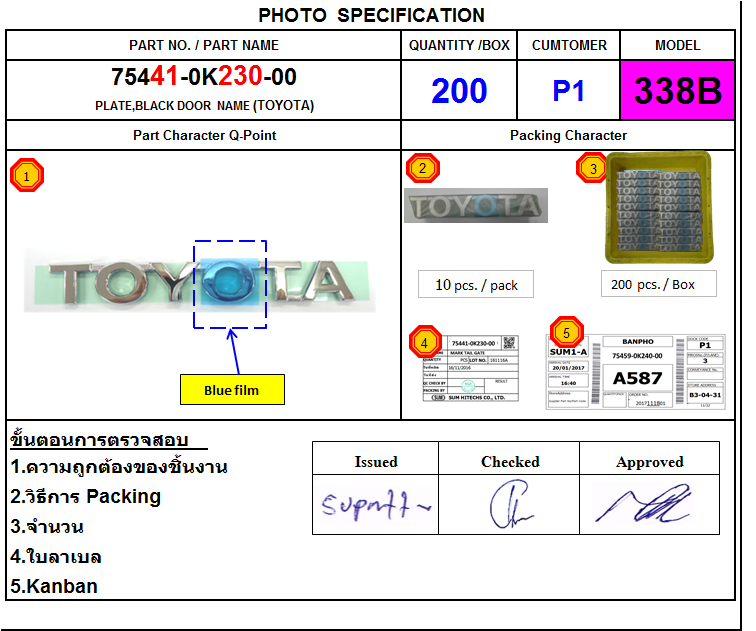This screenshot has height=631, width=756.
Task: Select step "1.ความถูกต้องของชิ้นงาน"
Action: coord(119,467)
